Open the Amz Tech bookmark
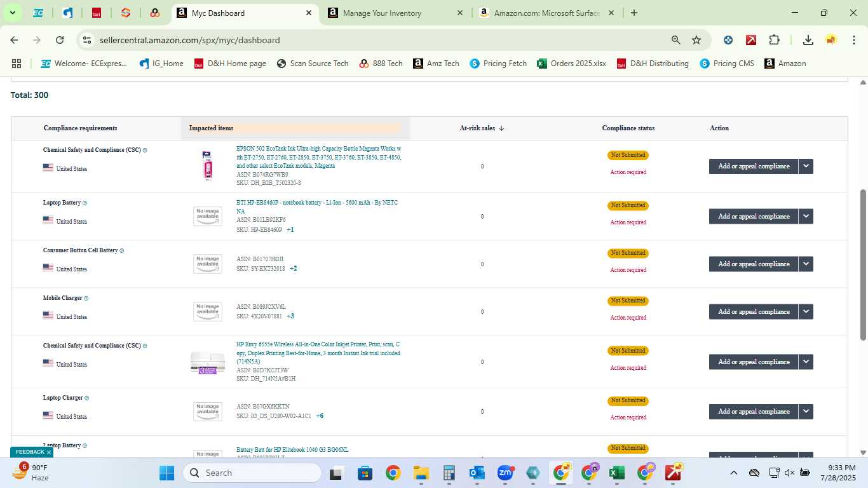 (436, 64)
